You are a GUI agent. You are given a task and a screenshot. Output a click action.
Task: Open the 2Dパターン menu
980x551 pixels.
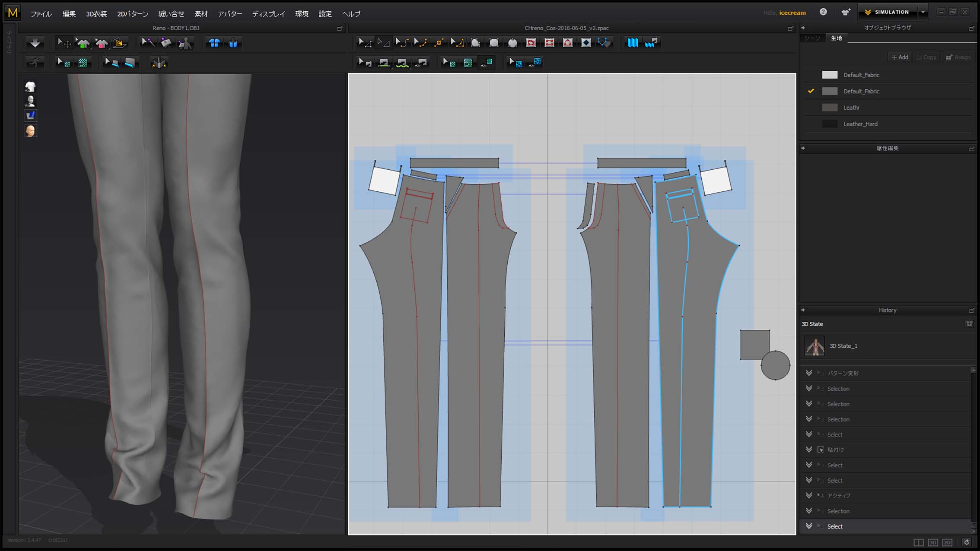(x=133, y=14)
